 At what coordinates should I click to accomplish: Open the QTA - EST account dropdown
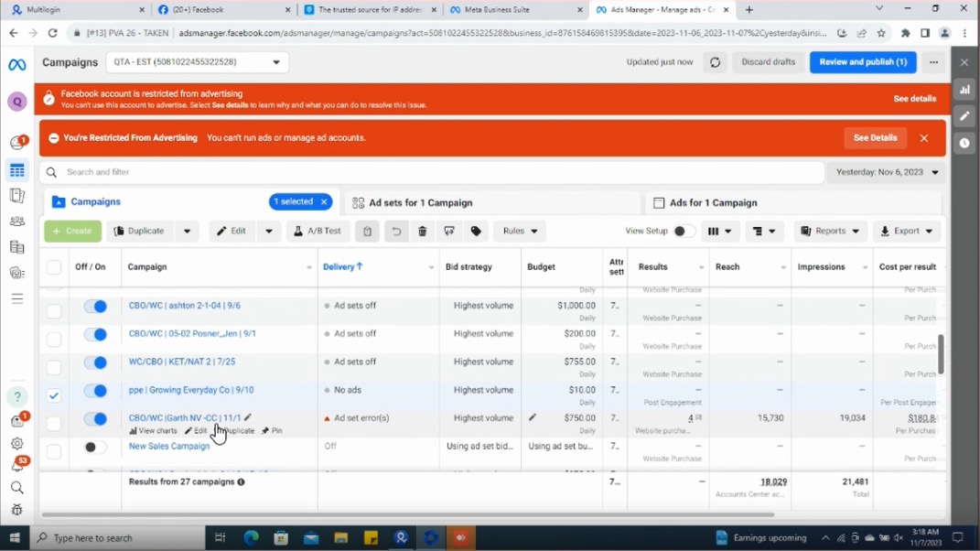[x=197, y=62]
